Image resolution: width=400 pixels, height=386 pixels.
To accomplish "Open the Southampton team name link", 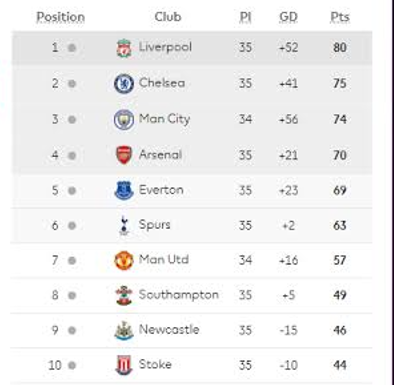I will point(179,295).
